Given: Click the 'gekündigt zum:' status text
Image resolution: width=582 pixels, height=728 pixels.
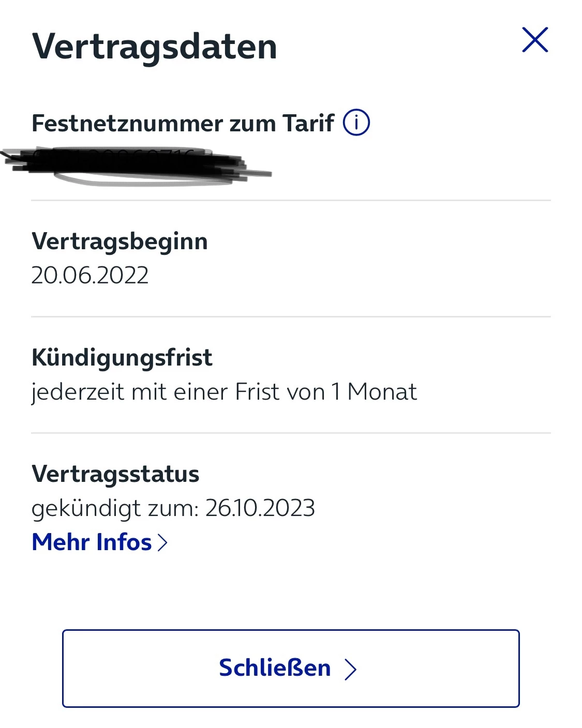Looking at the screenshot, I should coord(115,508).
